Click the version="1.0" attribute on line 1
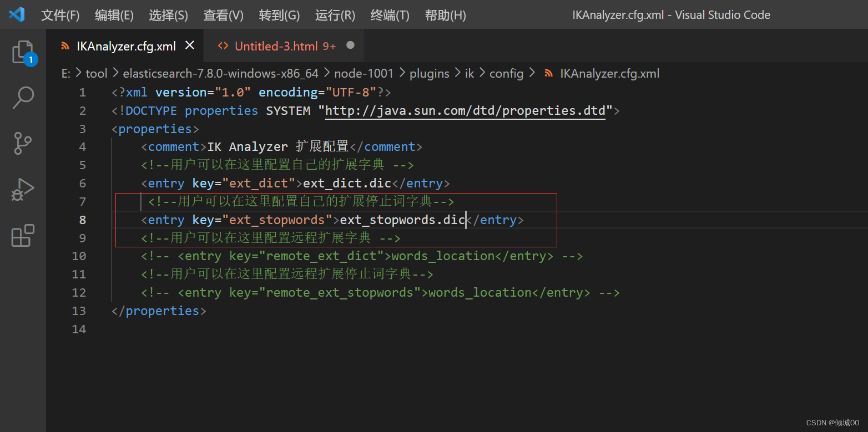868x432 pixels. [203, 92]
